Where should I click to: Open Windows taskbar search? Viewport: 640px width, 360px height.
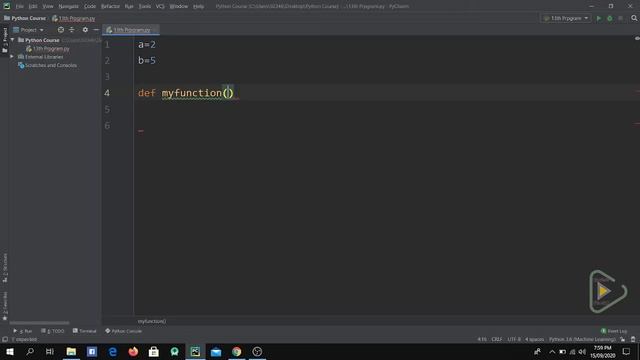click(x=30, y=351)
